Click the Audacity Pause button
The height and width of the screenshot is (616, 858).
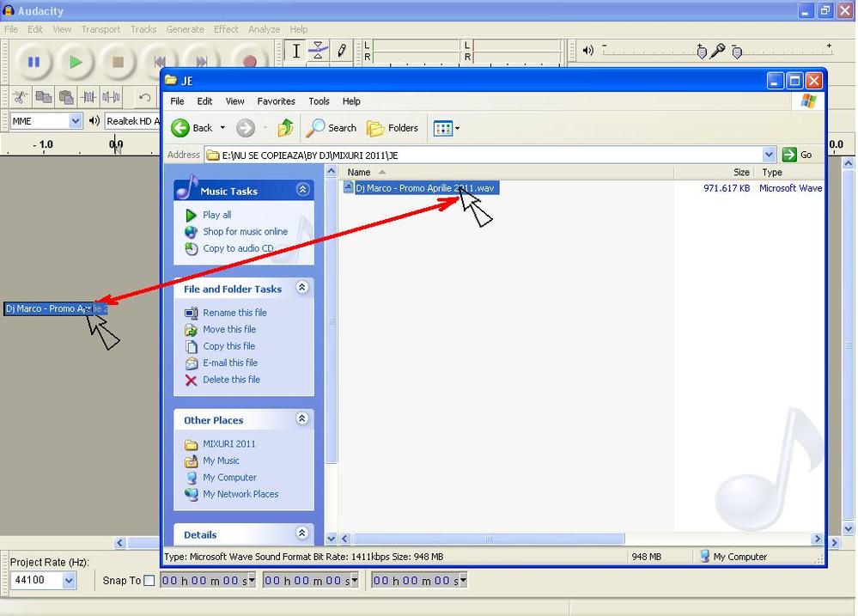[33, 62]
